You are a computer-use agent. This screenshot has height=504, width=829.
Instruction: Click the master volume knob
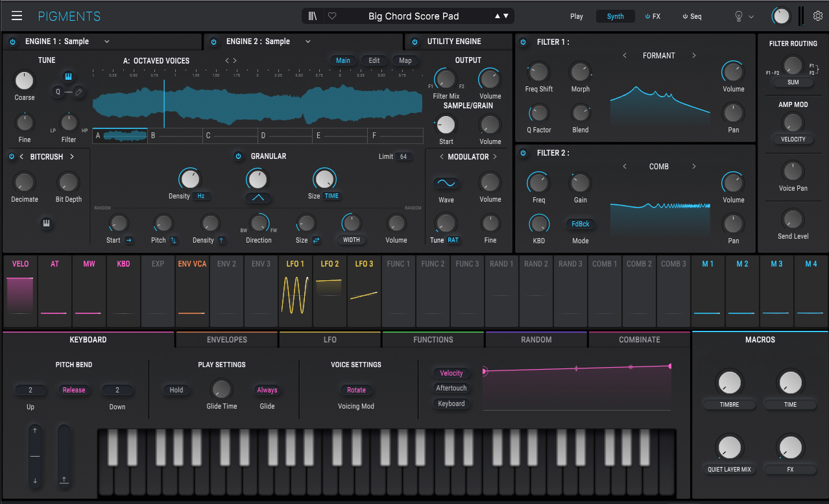pyautogui.click(x=782, y=16)
